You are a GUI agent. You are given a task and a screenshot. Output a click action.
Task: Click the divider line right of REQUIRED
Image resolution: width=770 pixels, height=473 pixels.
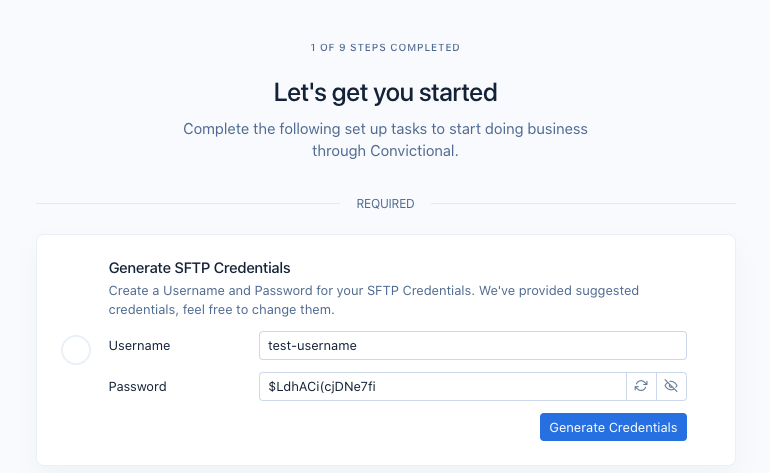(582, 204)
